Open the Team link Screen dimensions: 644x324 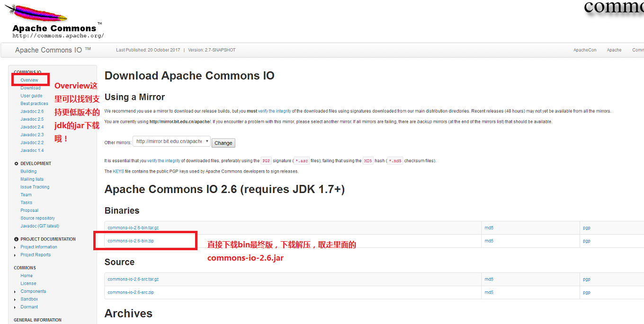pyautogui.click(x=26, y=195)
